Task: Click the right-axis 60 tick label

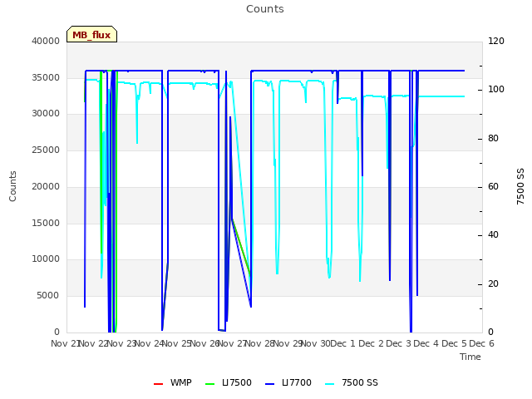Action: tap(493, 186)
